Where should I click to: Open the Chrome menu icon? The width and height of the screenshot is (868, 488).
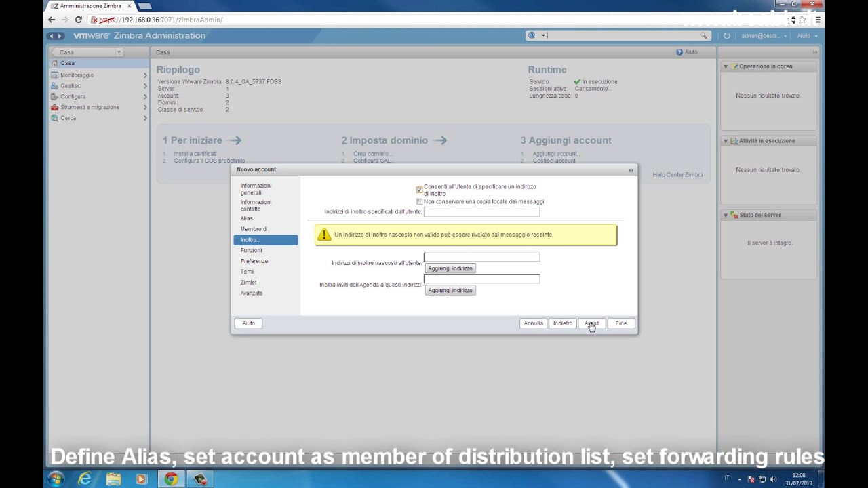[x=818, y=20]
